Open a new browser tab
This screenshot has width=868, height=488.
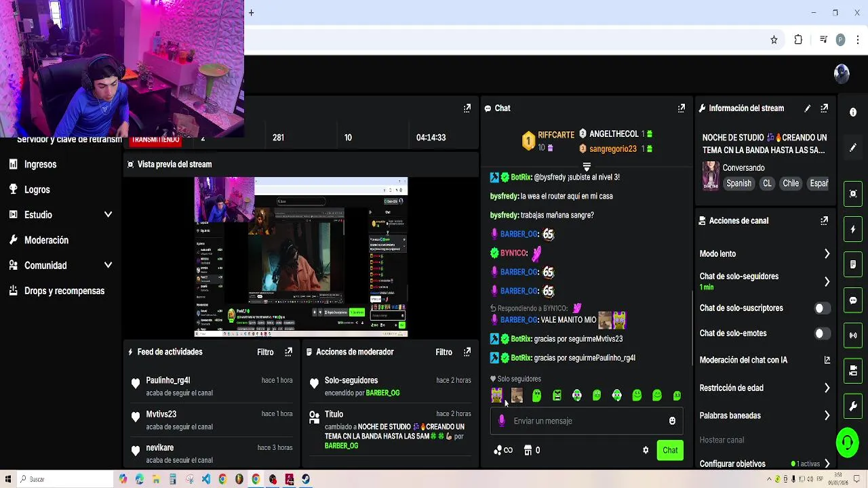tap(251, 12)
